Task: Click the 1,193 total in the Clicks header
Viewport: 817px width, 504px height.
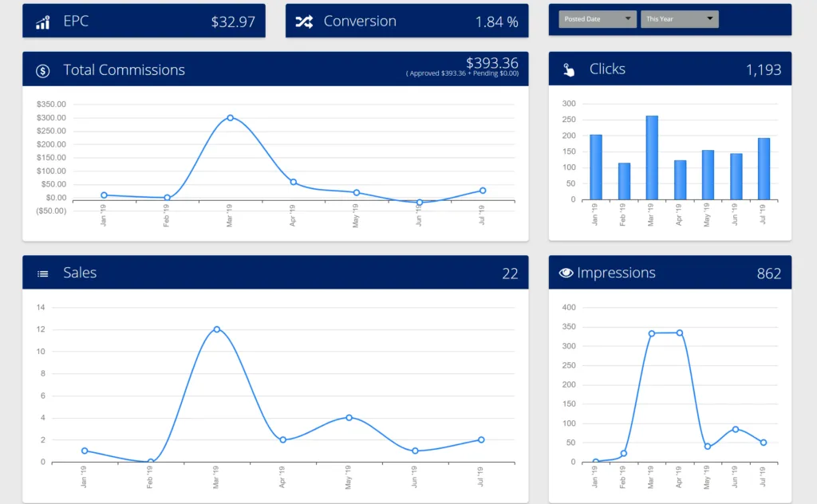Action: pyautogui.click(x=763, y=70)
